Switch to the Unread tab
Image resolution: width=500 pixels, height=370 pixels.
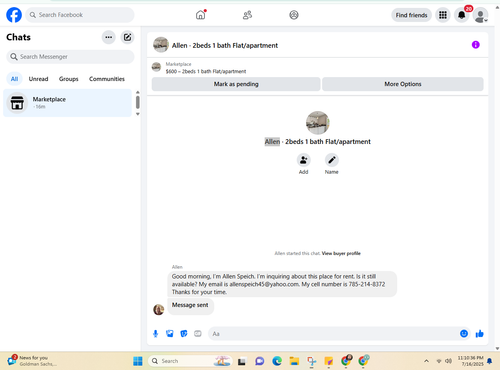click(38, 79)
